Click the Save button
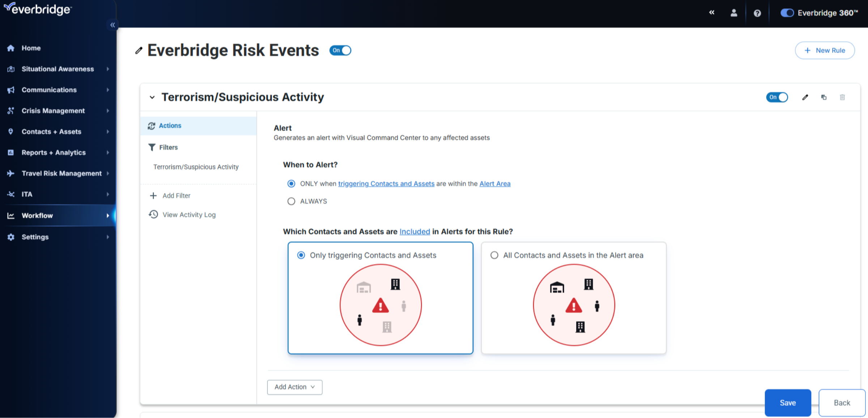This screenshot has height=418, width=868. coord(788,403)
